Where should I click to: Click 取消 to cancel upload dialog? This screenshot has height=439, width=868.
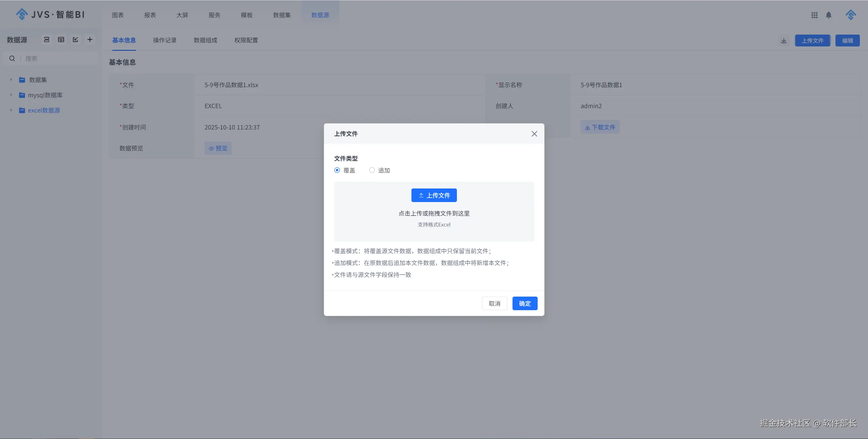494,303
